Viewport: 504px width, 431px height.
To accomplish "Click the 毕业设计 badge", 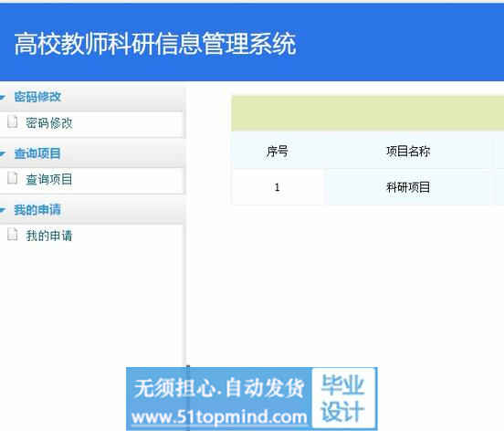I will [343, 398].
